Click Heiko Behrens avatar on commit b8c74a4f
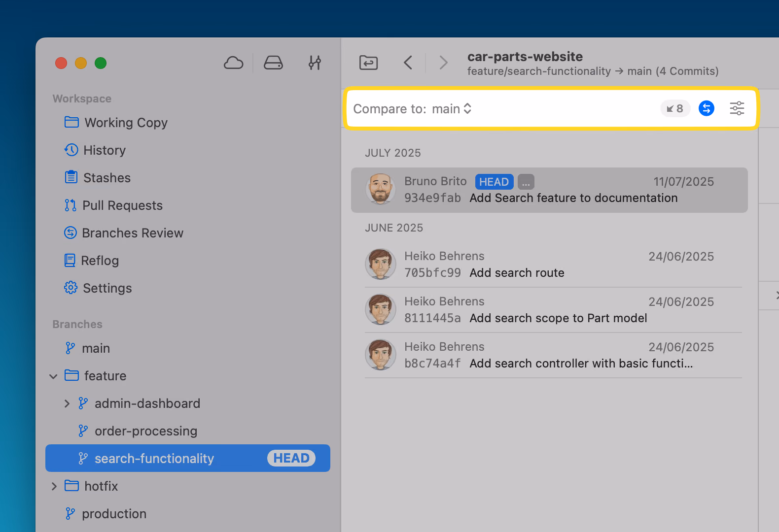 [x=381, y=355]
